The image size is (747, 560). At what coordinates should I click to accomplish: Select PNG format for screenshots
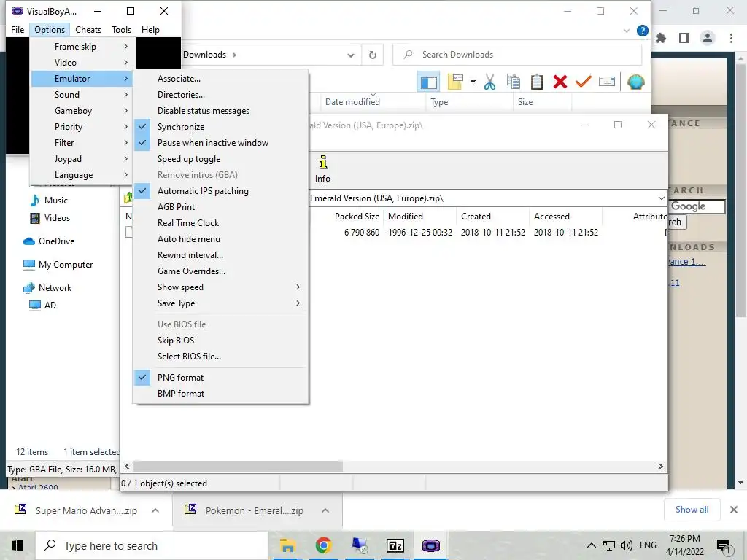[x=220, y=378]
